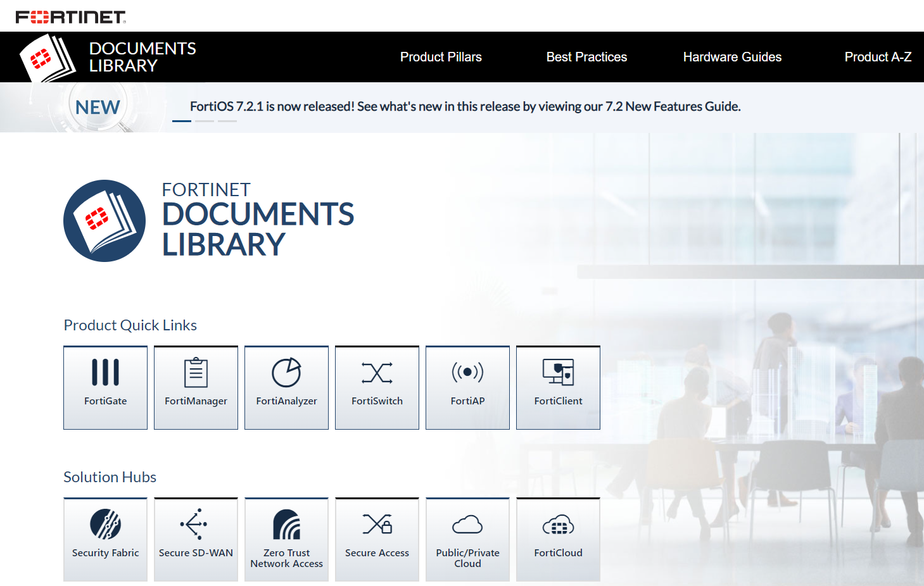Click the Zero Trust Network Access icon

(x=286, y=524)
